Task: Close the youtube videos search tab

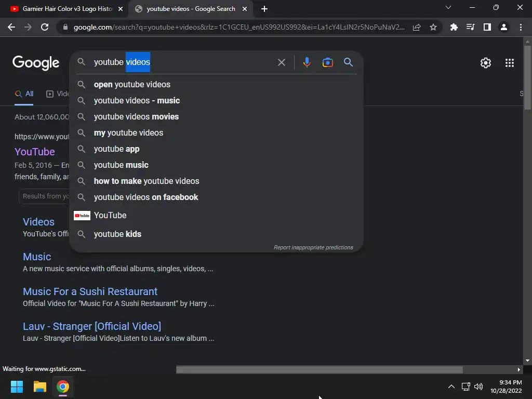Action: pos(245,9)
